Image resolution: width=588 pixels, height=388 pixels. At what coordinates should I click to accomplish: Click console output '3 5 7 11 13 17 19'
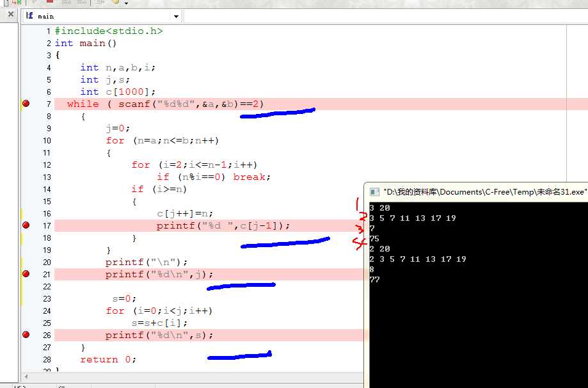coord(413,218)
